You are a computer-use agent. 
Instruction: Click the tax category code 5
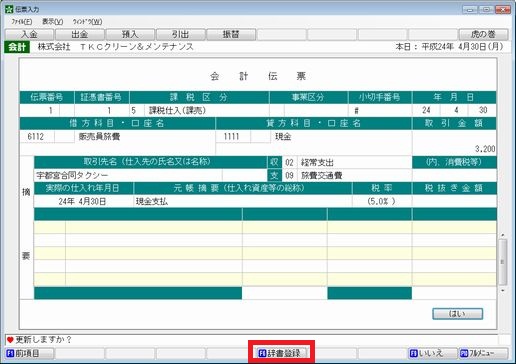tap(134, 110)
